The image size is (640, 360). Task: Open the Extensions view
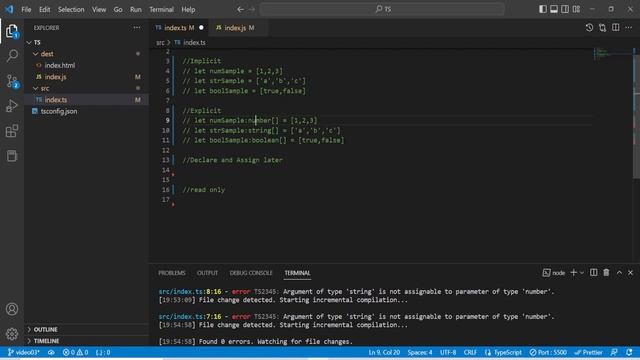pos(12,131)
